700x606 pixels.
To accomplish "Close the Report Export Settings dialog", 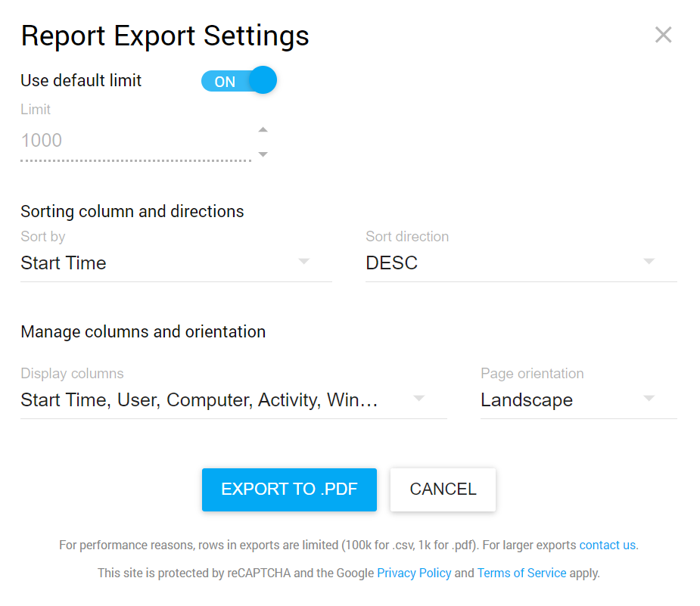I will click(x=663, y=35).
